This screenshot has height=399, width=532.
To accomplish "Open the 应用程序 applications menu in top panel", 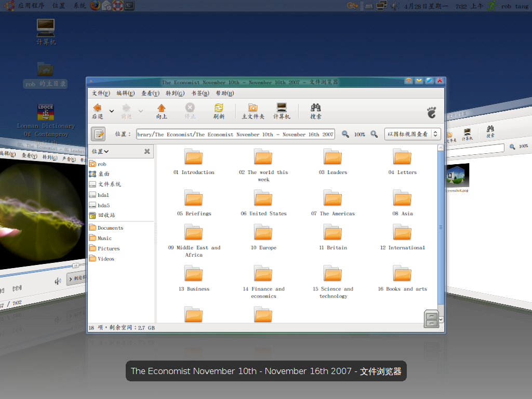I will (x=31, y=6).
